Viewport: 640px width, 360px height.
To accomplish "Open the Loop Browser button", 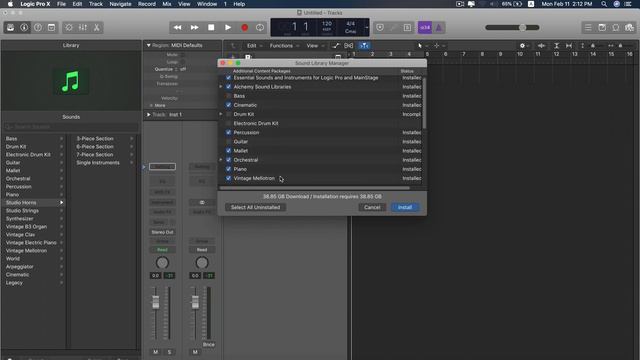I will click(x=616, y=27).
